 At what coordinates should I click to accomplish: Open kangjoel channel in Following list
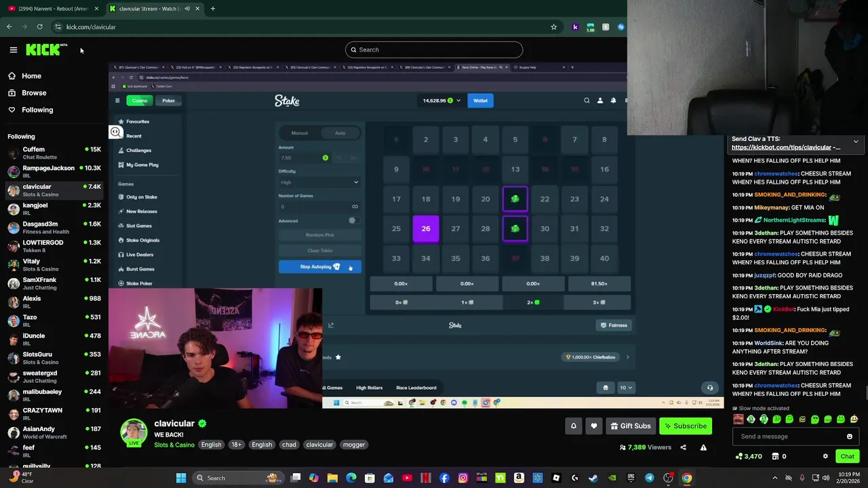54,208
